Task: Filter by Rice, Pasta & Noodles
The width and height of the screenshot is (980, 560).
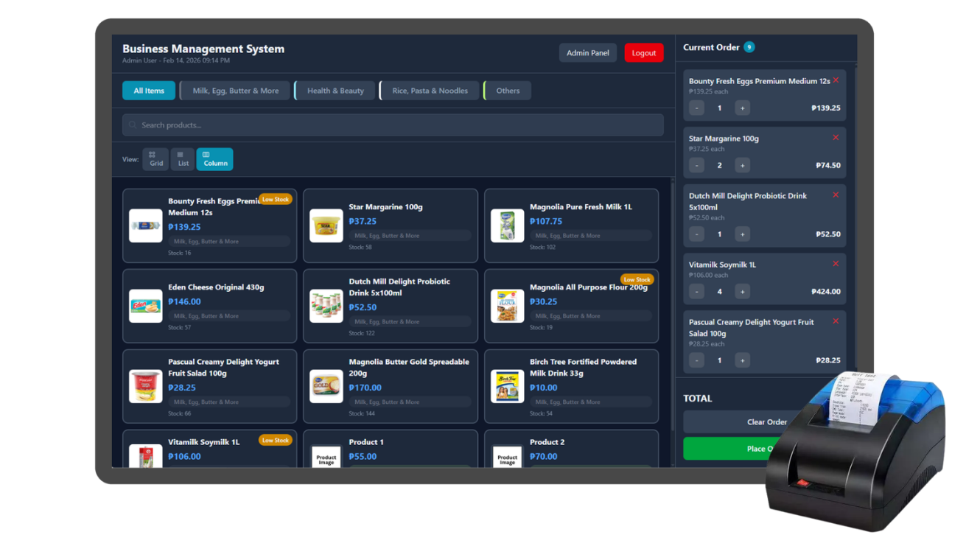Action: pos(430,91)
